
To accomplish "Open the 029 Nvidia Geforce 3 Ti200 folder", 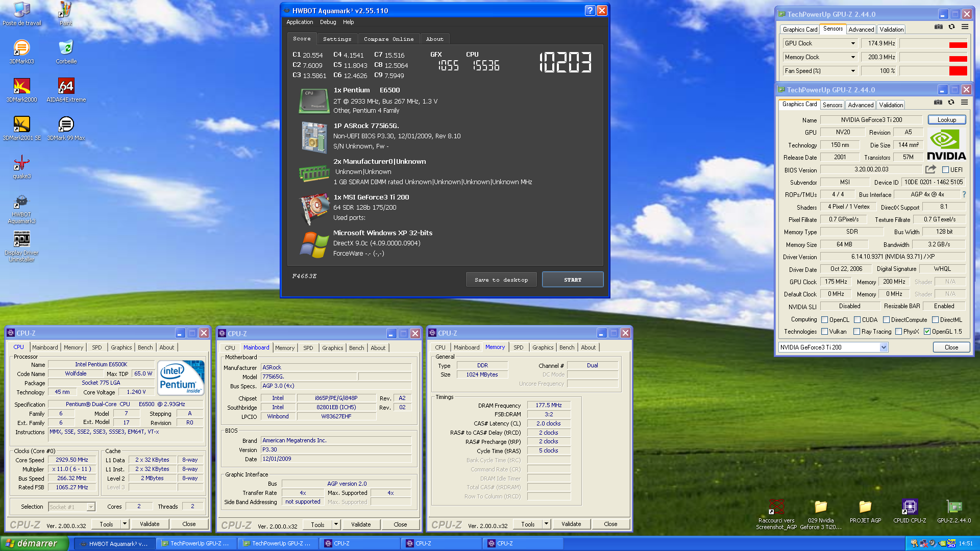I will click(821, 514).
